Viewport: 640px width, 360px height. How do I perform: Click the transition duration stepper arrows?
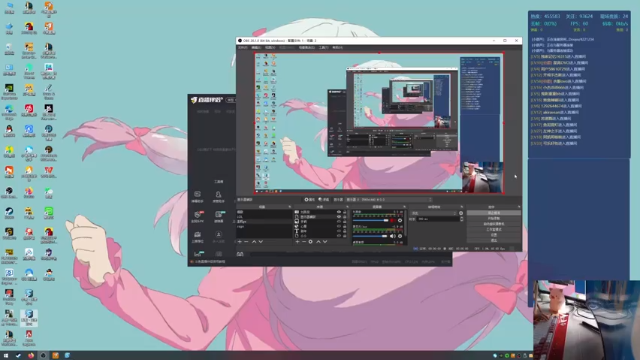pos(462,219)
